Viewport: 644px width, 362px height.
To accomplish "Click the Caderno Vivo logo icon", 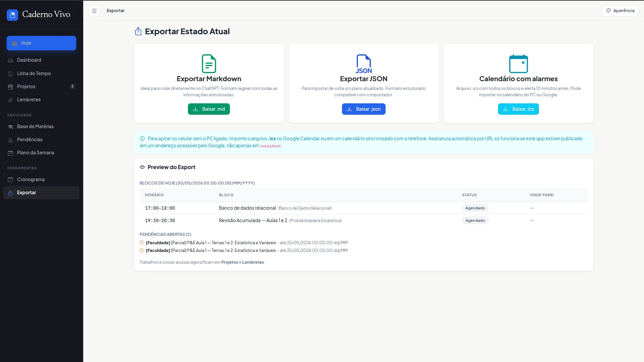I will point(12,15).
